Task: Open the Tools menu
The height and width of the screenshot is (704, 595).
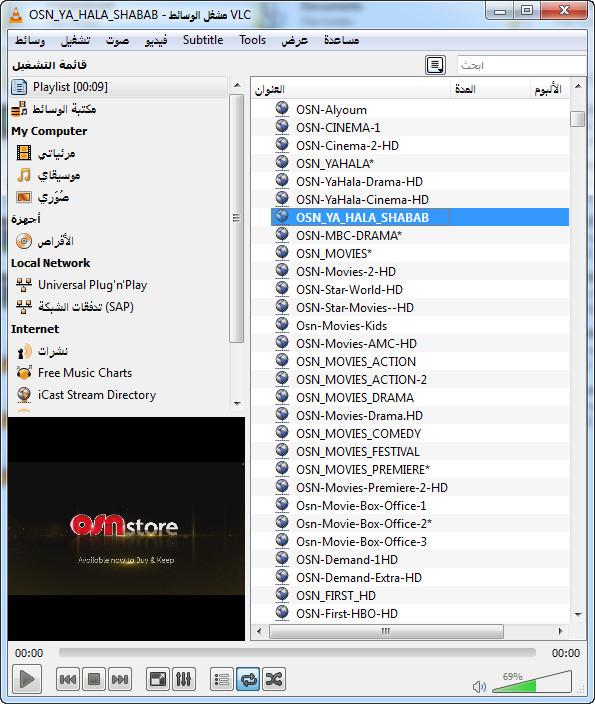Action: click(252, 40)
